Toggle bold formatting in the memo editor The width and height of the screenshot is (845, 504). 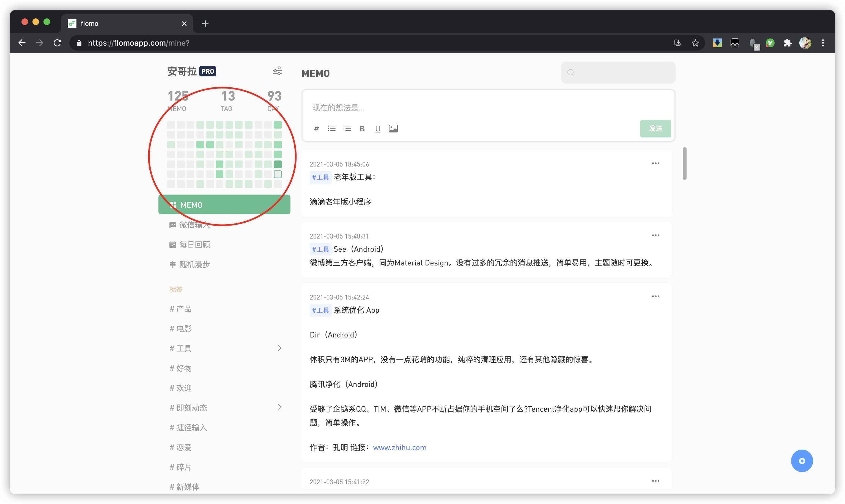(362, 129)
